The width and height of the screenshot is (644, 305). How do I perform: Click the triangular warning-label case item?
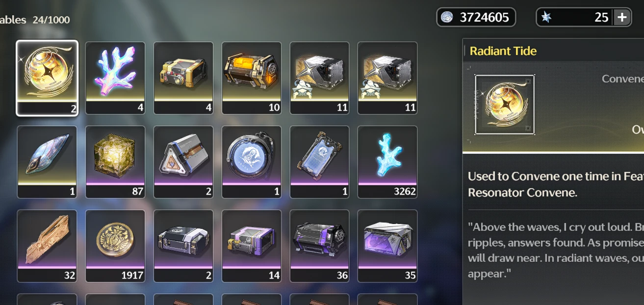pyautogui.click(x=183, y=162)
